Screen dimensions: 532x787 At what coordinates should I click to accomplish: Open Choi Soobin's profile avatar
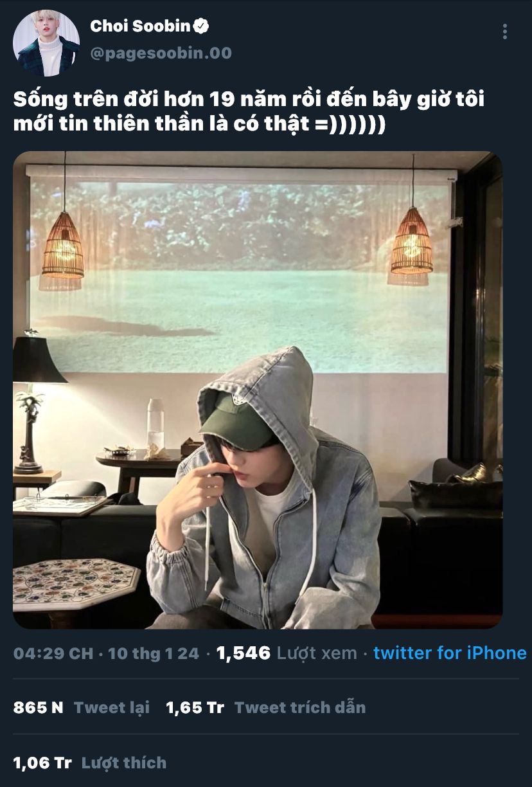pos(46,43)
